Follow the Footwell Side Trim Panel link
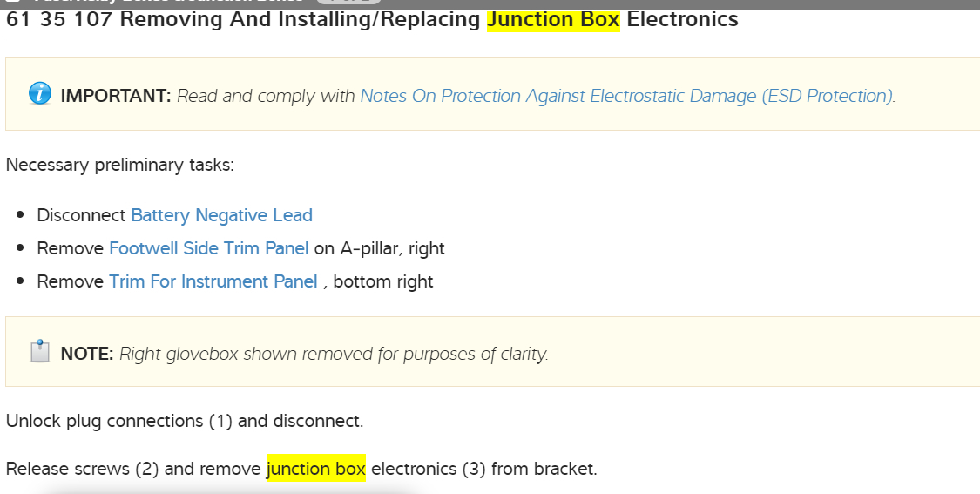The width and height of the screenshot is (980, 494). (x=209, y=248)
